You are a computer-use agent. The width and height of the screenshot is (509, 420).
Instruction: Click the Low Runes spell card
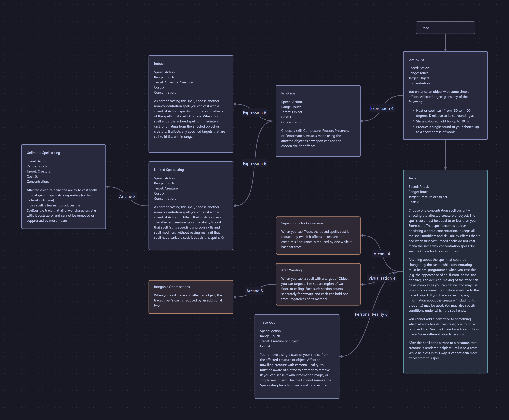tap(445, 96)
